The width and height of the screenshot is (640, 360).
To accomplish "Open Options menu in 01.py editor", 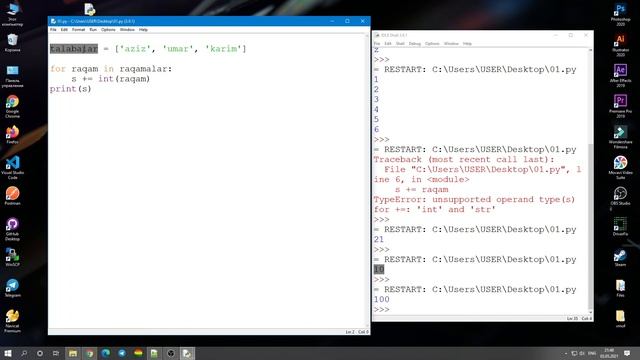I will point(108,30).
